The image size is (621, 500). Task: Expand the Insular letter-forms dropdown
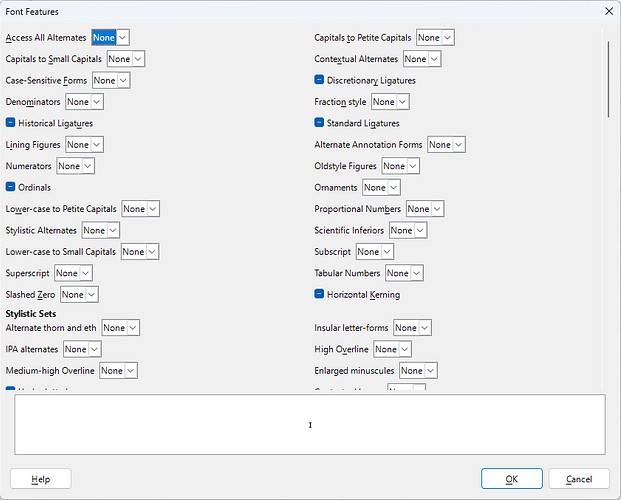[x=412, y=328]
